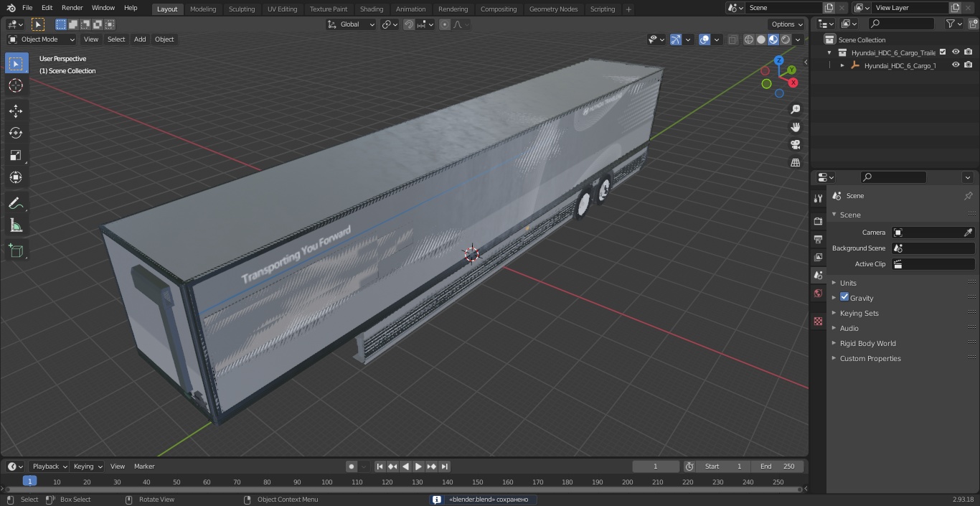Screen dimensions: 980x506
Task: Enable the Gravity checkbox
Action: tap(844, 297)
